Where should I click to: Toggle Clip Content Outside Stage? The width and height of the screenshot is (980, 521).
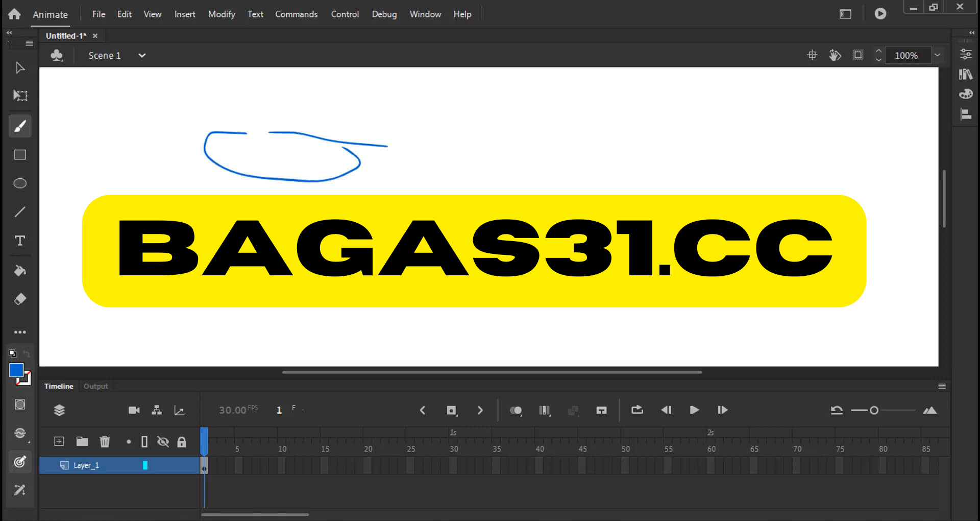858,55
